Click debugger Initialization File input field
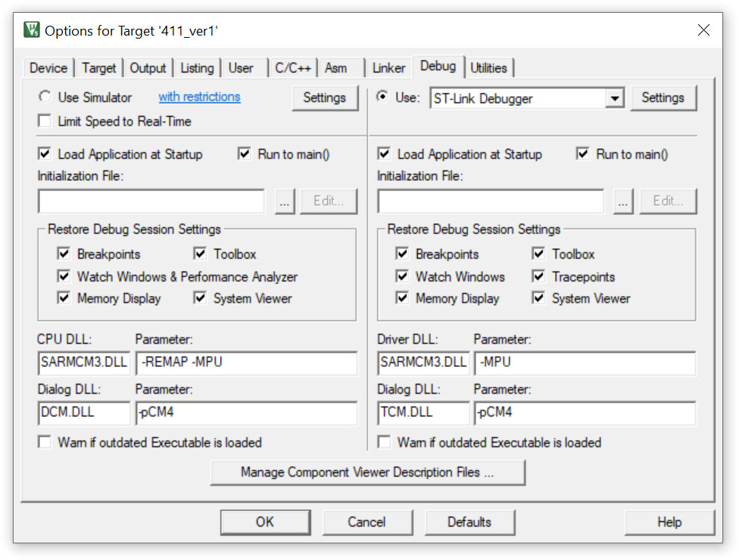 pos(491,201)
